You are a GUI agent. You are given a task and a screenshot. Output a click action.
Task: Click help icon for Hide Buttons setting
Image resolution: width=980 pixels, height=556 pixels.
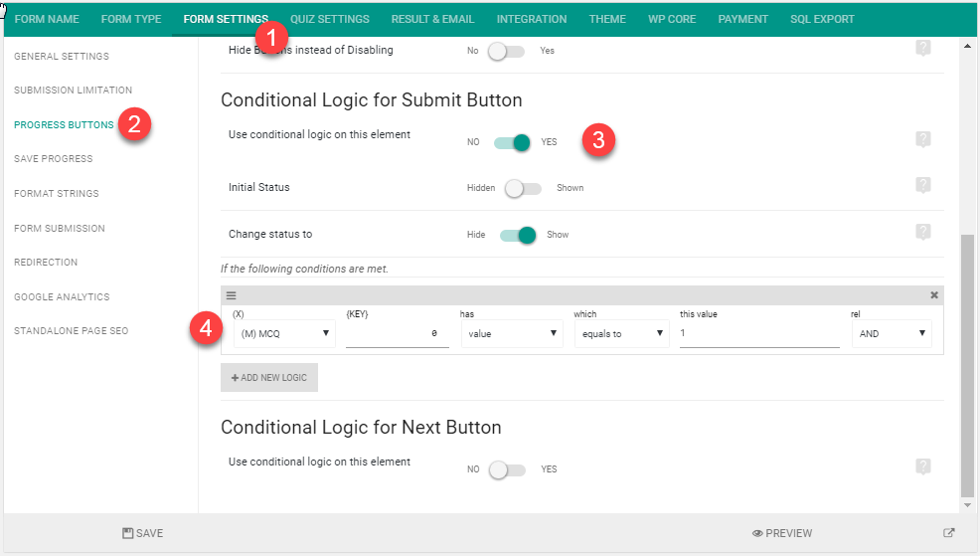(922, 49)
